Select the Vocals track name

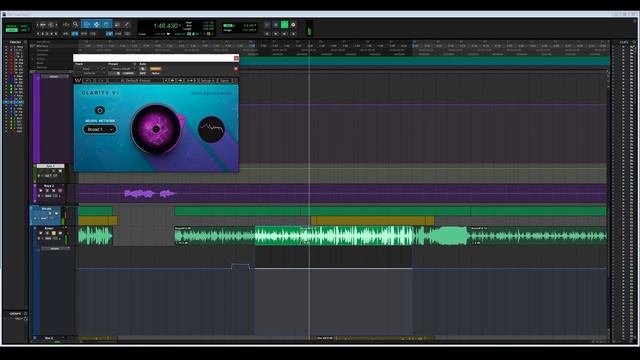click(x=47, y=209)
